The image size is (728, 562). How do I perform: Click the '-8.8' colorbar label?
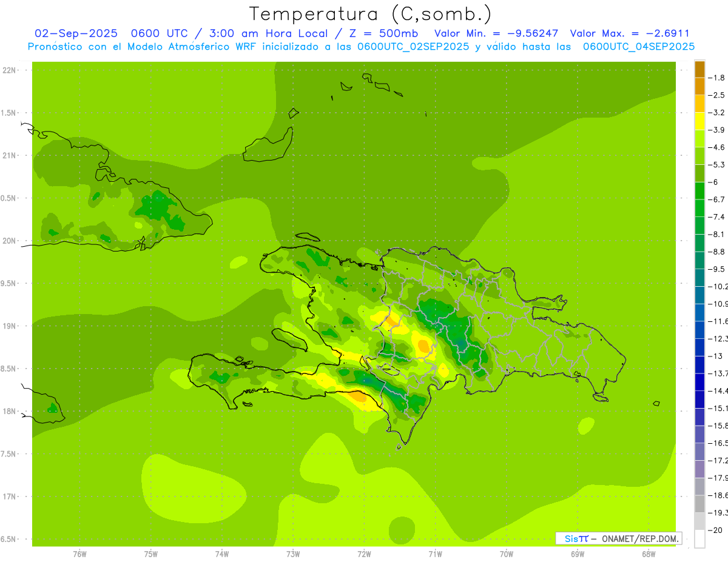tap(717, 252)
